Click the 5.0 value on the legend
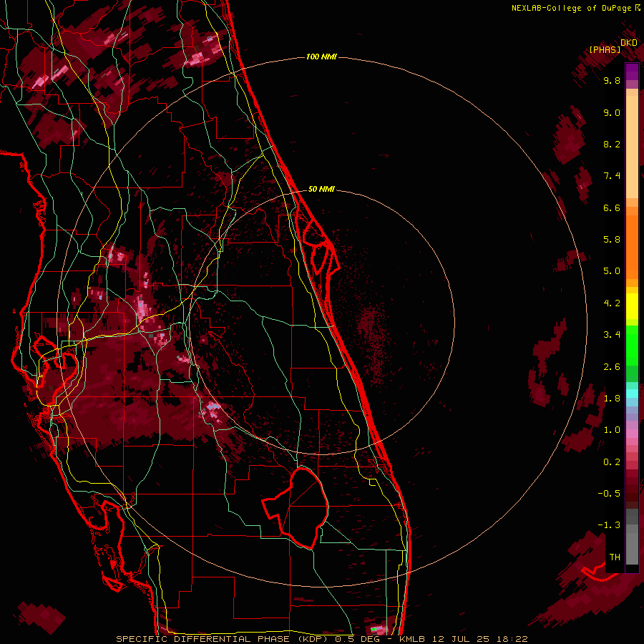Image resolution: width=644 pixels, height=644 pixels. coord(612,271)
